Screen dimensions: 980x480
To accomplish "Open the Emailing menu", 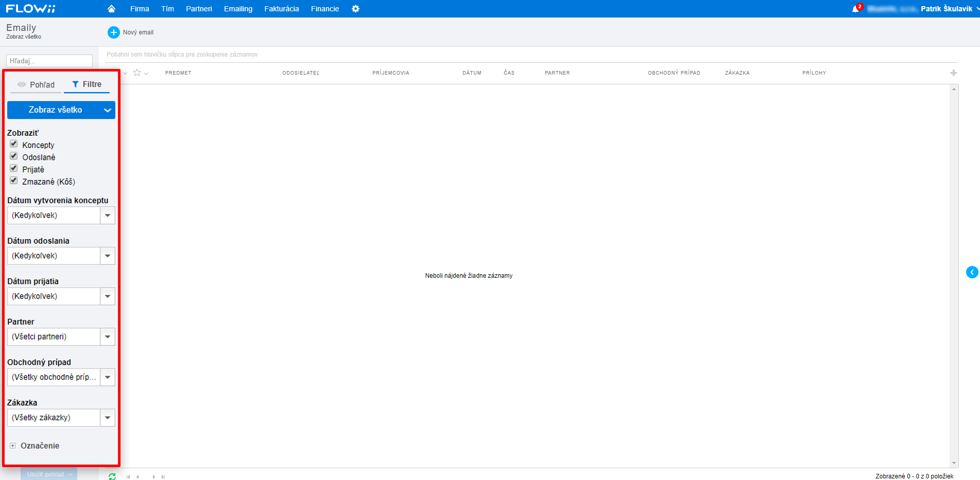I will tap(238, 9).
